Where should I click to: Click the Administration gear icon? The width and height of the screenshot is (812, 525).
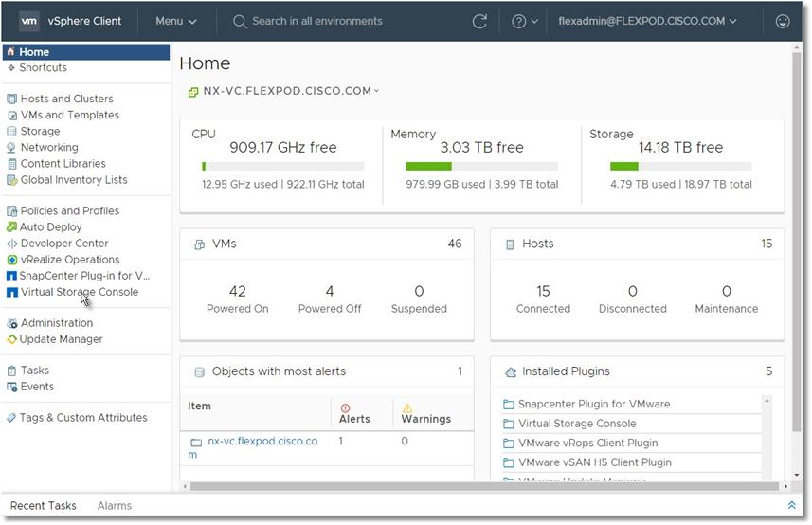[x=11, y=323]
